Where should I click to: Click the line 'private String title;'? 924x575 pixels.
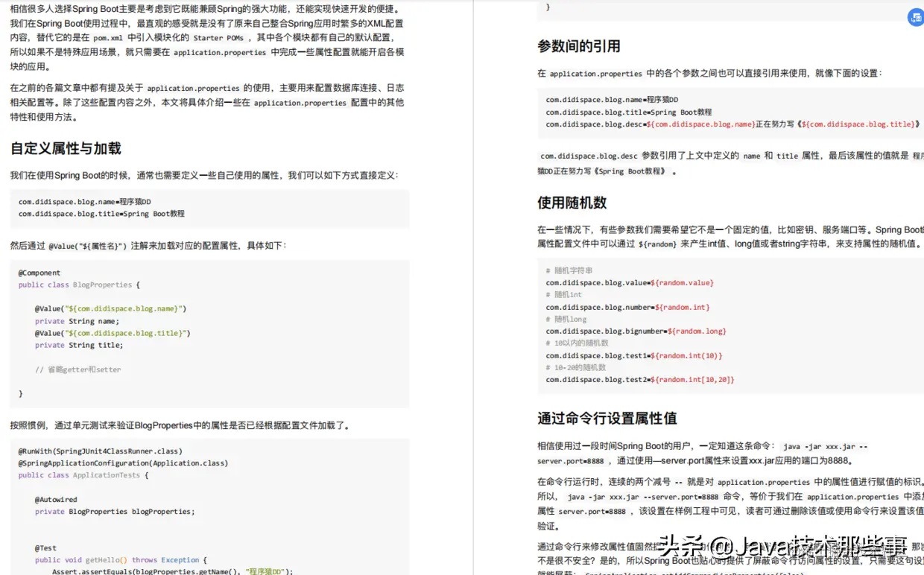(x=79, y=345)
